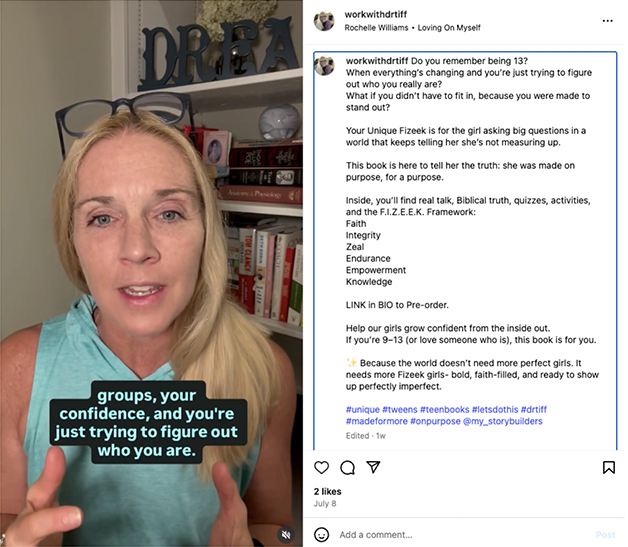Open the #tweens hashtag
628x547 pixels.
[400, 410]
